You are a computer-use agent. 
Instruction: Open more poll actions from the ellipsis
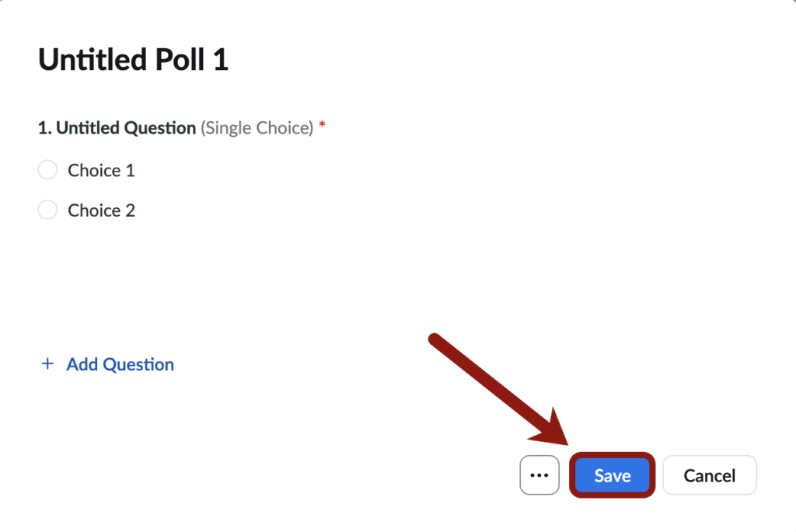[539, 475]
